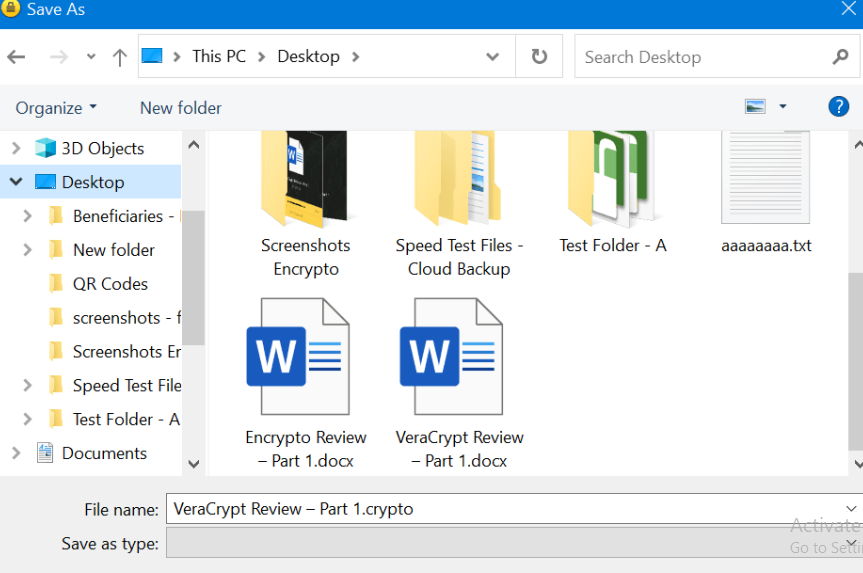Select Encrypto Review – Part 1.docx Word icon
Image resolution: width=863 pixels, height=573 pixels.
298,356
